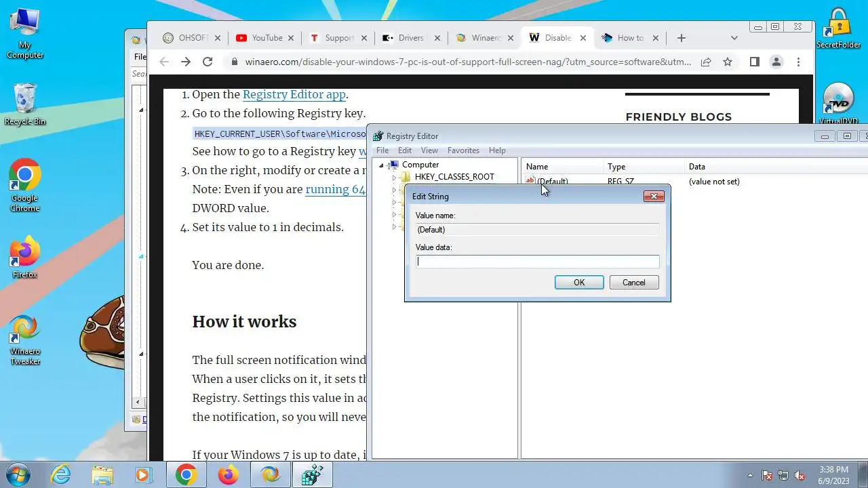Open the Registry Editor File menu
The height and width of the screenshot is (488, 868).
tap(382, 150)
